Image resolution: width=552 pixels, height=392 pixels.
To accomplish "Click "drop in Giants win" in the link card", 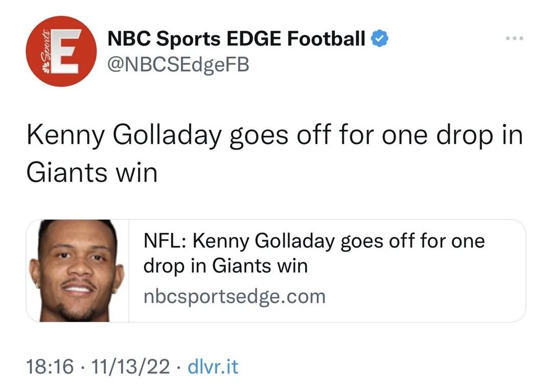I will [x=225, y=266].
